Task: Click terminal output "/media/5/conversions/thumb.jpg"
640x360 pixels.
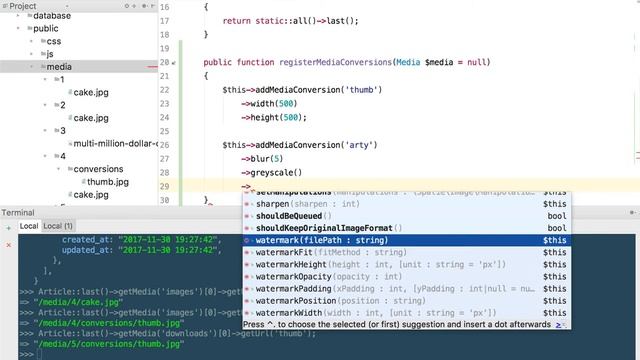Action: (109, 344)
